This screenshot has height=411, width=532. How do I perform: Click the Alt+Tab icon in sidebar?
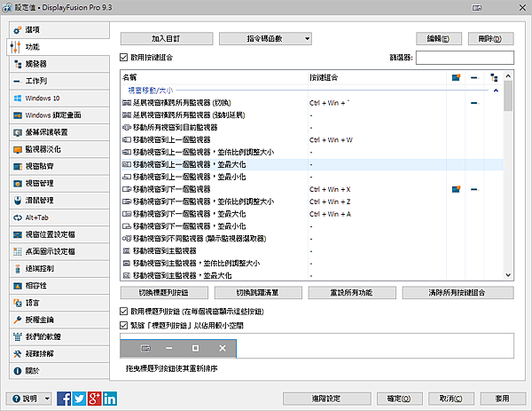click(18, 217)
